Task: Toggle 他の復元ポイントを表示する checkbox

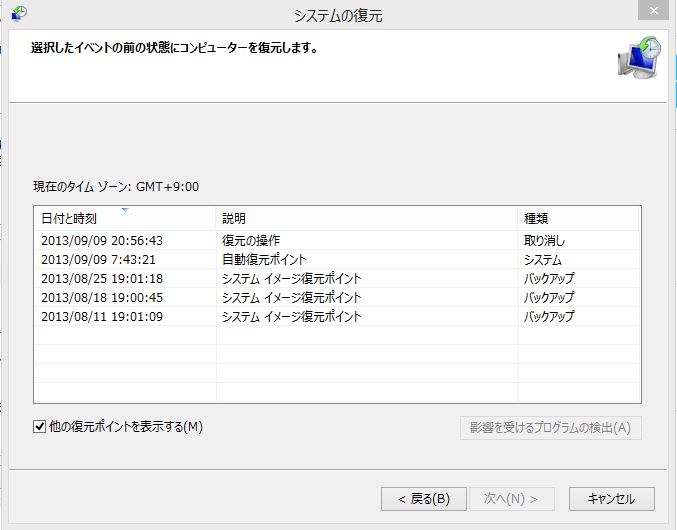Action: [40, 427]
